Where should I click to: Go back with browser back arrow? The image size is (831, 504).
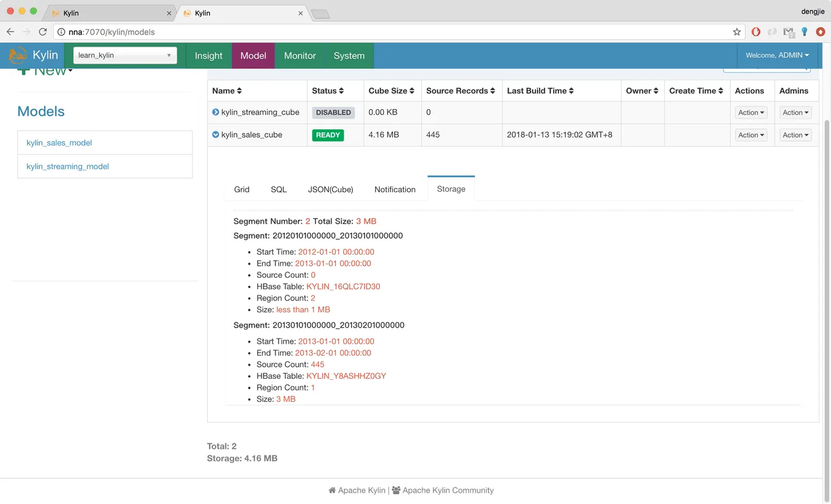(10, 31)
